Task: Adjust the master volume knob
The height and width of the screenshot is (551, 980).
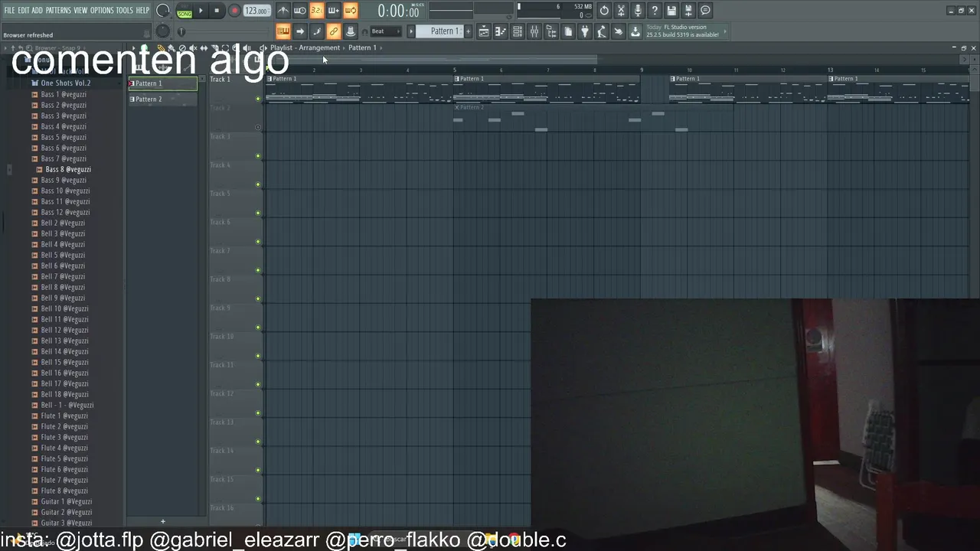Action: 163,11
